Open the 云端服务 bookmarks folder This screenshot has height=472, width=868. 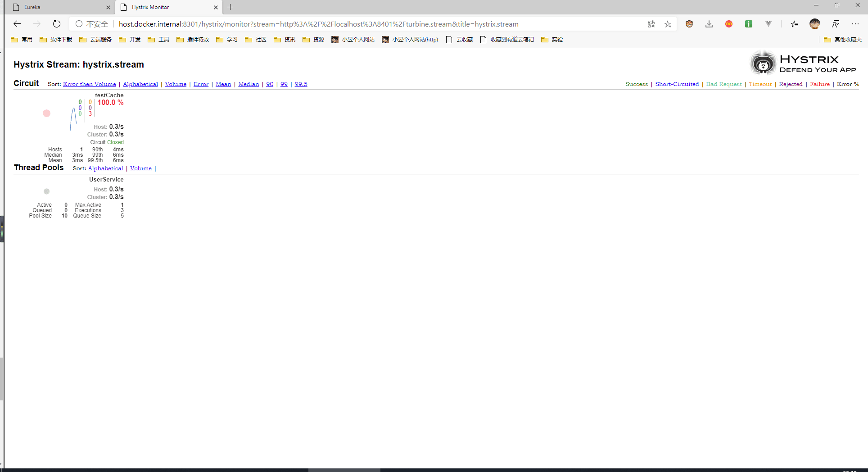[95, 40]
